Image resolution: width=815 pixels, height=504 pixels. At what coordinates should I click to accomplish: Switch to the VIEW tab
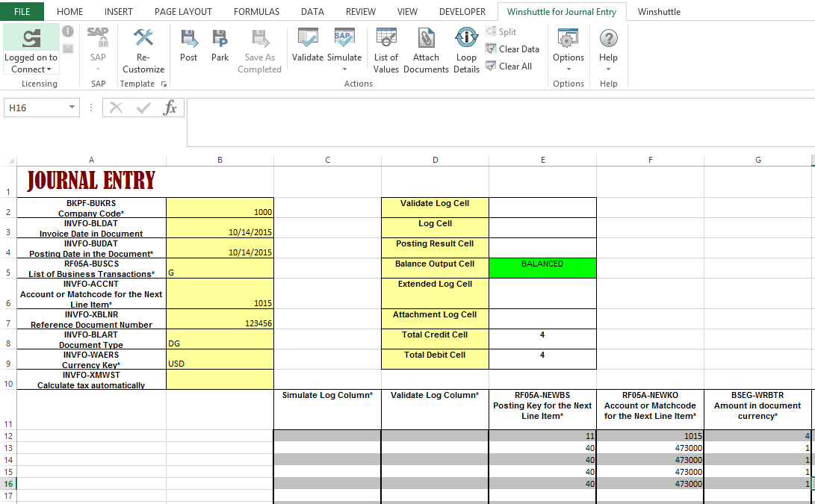click(x=407, y=11)
